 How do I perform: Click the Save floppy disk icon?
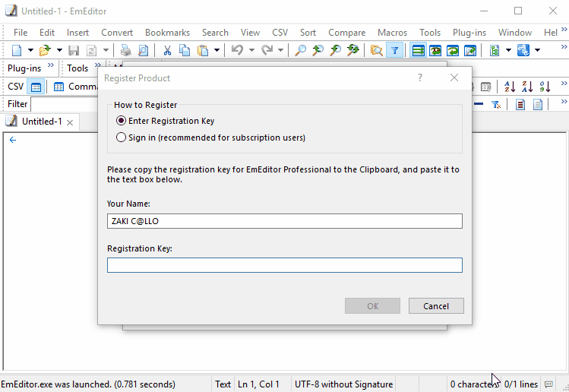(x=74, y=50)
